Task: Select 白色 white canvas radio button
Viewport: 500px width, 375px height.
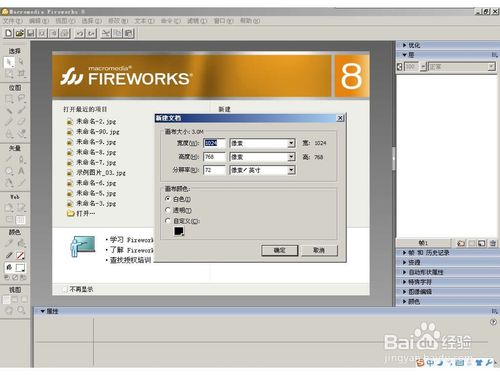Action: click(x=168, y=199)
